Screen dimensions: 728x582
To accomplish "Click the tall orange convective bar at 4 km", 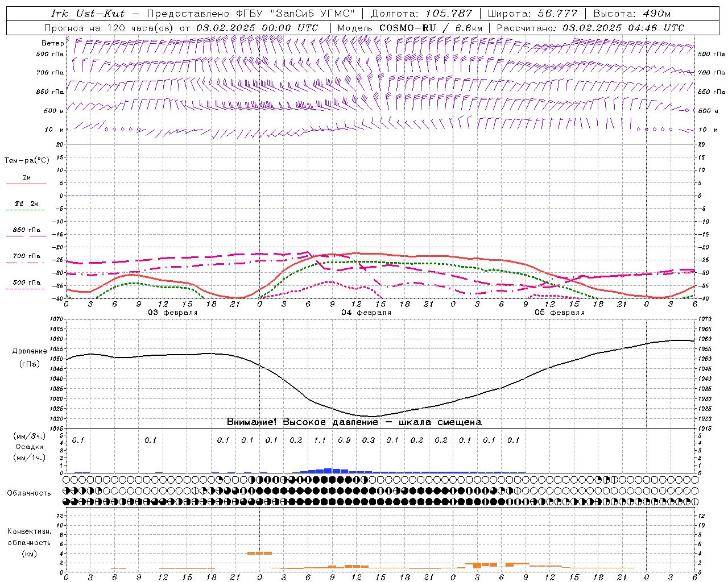I will (259, 552).
